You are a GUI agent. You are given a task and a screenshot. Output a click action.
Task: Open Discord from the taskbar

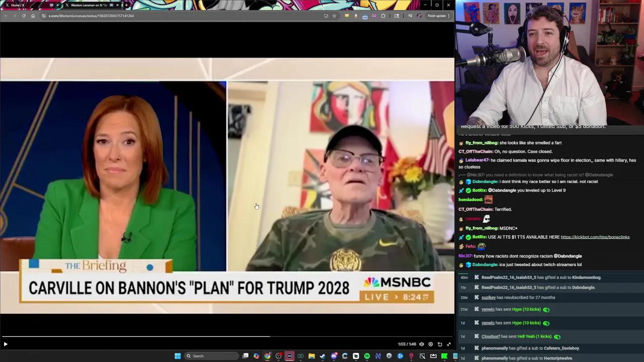pyautogui.click(x=334, y=356)
